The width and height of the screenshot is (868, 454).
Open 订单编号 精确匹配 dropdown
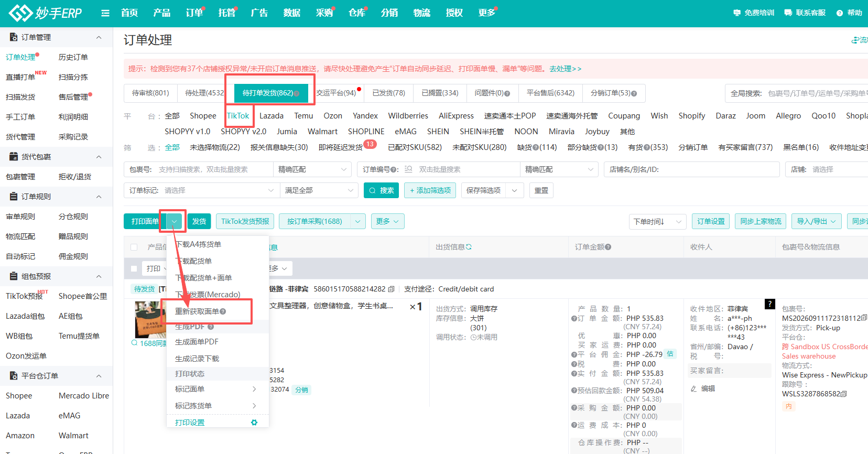[560, 169]
